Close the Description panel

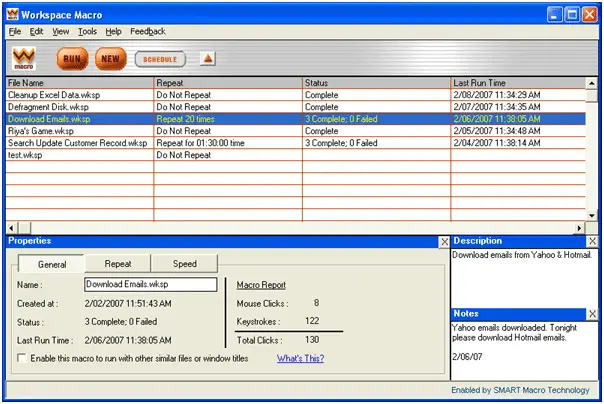(x=592, y=241)
